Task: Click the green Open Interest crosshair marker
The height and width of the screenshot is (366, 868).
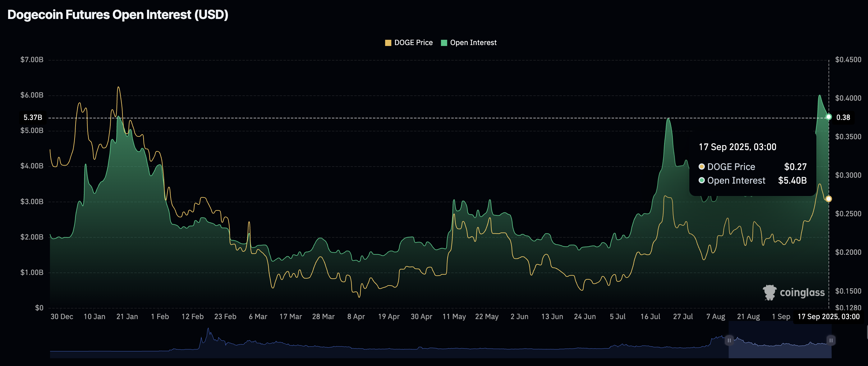Action: click(829, 117)
